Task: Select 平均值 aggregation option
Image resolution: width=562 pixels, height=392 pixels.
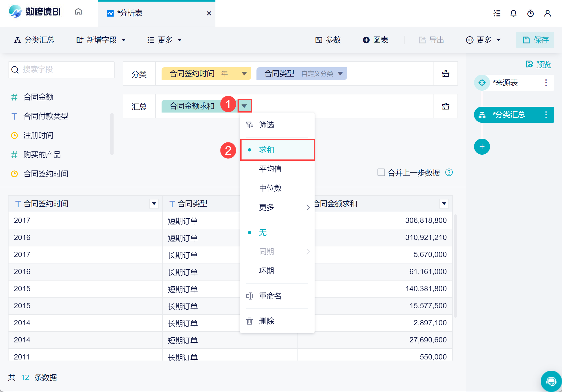Action: click(x=270, y=169)
